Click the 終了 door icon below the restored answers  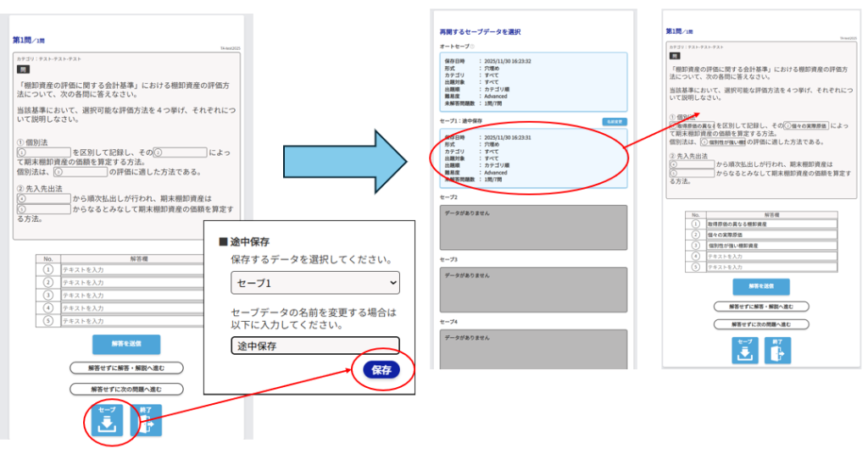click(776, 350)
